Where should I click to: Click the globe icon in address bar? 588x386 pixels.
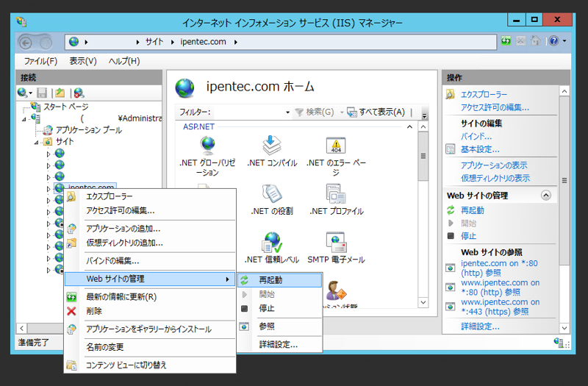click(x=74, y=42)
